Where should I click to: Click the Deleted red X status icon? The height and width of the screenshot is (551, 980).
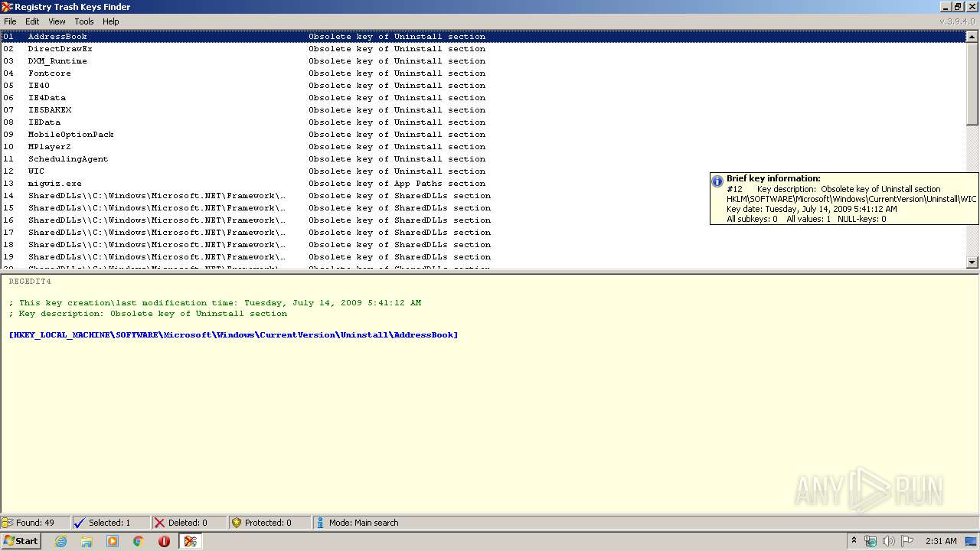click(159, 523)
